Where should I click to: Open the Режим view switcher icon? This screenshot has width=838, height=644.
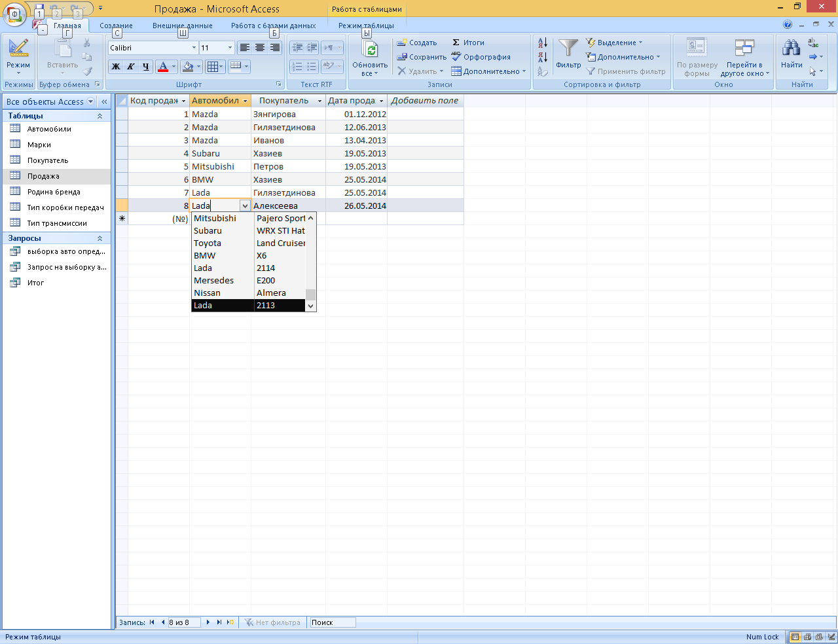click(18, 48)
